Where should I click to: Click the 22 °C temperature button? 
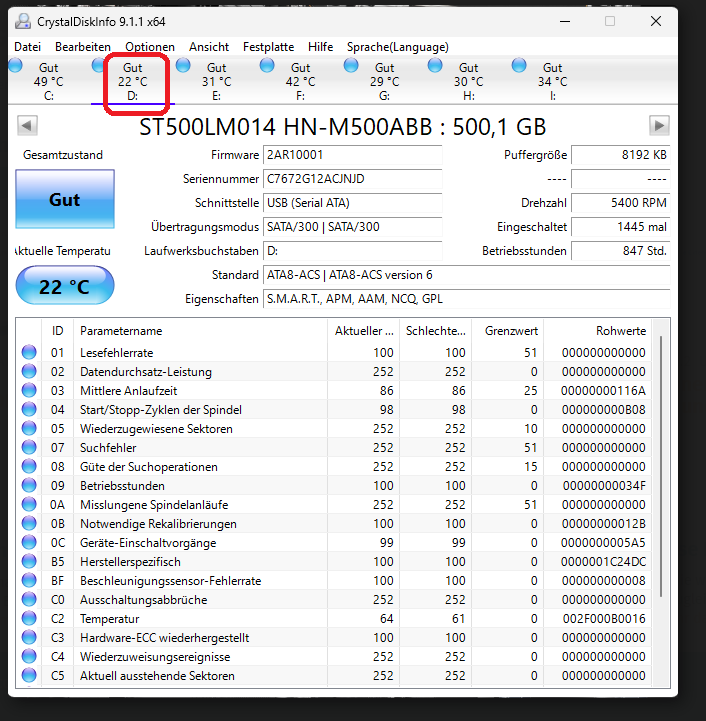click(x=65, y=286)
